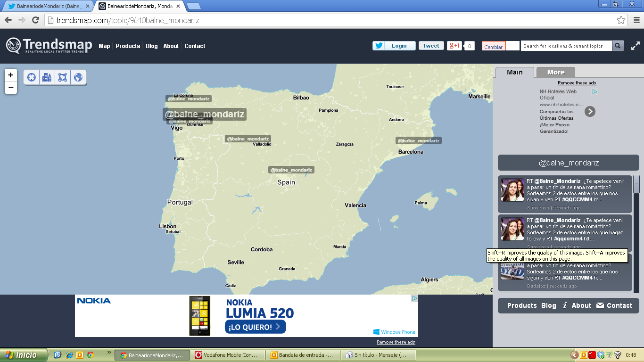The height and width of the screenshot is (362, 644).
Task: Click the locate-me crosshair map icon
Action: (x=32, y=77)
